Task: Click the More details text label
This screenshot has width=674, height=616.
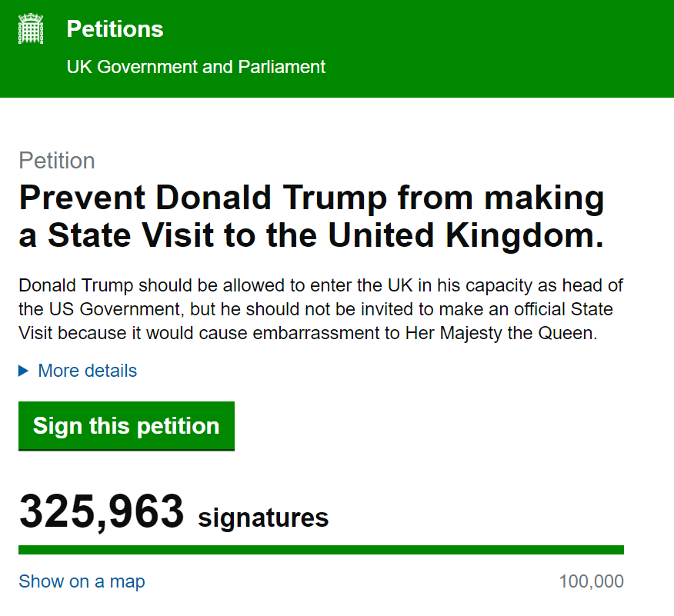Action: [88, 371]
